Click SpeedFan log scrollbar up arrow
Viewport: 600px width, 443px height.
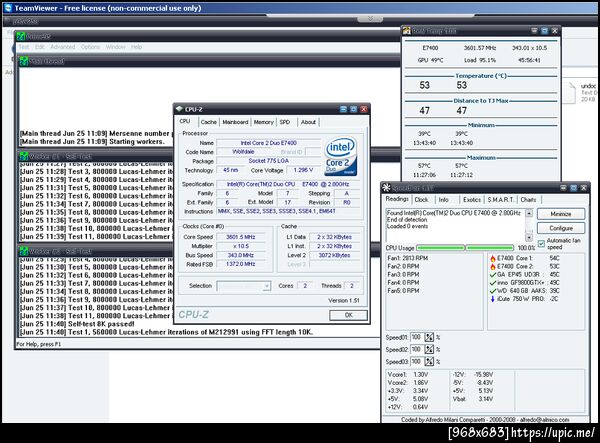(529, 213)
